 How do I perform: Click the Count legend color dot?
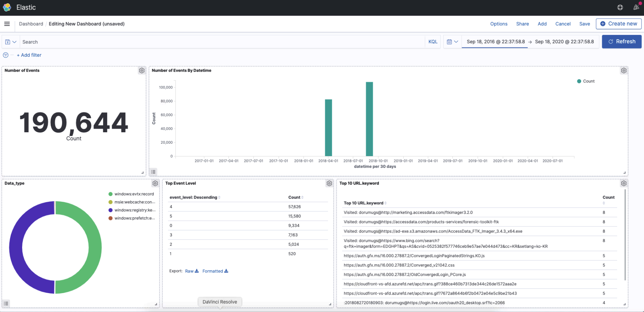(579, 81)
